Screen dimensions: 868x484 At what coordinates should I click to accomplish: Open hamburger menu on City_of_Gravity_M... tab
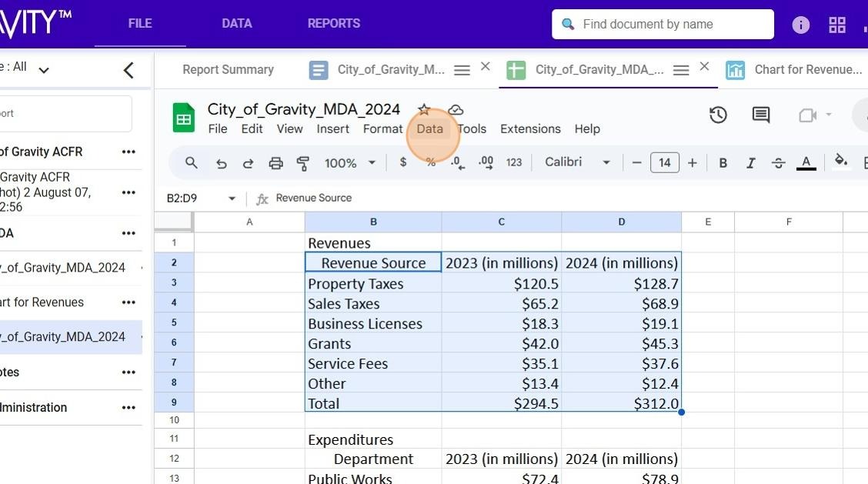[x=462, y=70]
